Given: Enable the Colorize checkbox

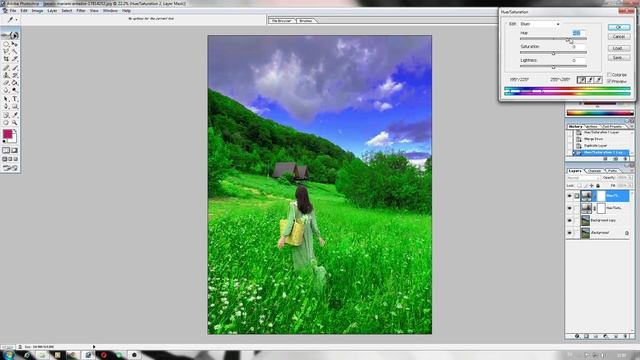Looking at the screenshot, I should 609,75.
